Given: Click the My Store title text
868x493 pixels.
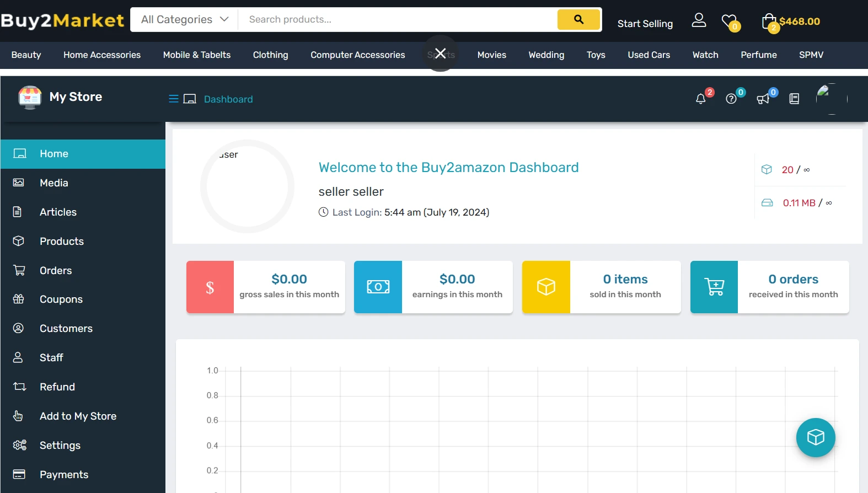Looking at the screenshot, I should point(76,97).
